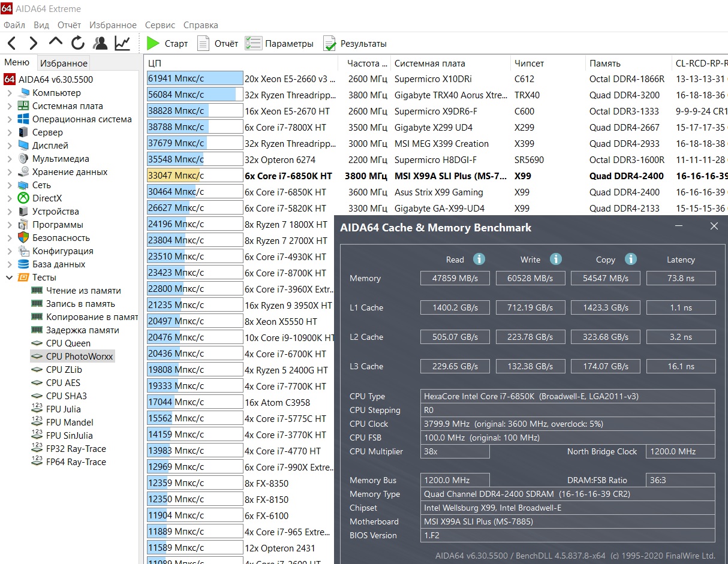This screenshot has height=564, width=728.
Task: Click the Copy info icon
Action: coord(630,259)
